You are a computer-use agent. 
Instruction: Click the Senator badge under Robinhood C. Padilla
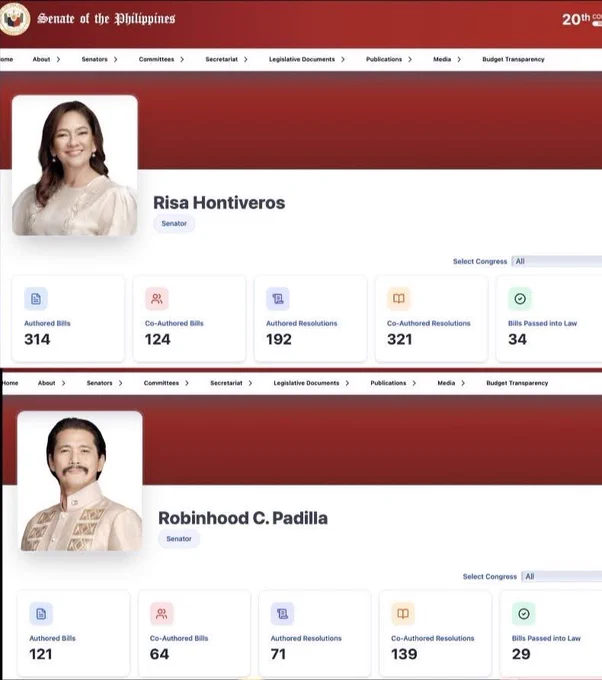179,539
